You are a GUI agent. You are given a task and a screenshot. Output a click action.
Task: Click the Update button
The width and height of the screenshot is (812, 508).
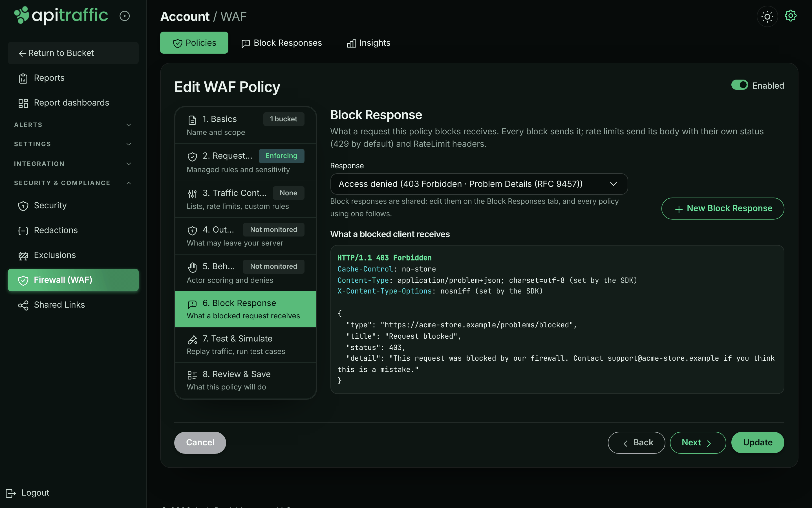pos(758,443)
